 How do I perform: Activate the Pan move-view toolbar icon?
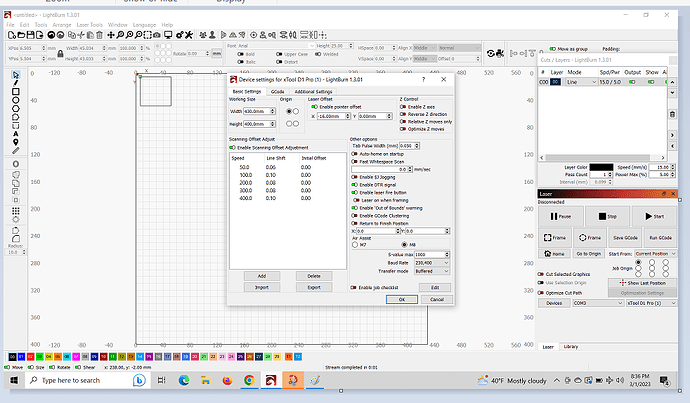click(x=111, y=35)
